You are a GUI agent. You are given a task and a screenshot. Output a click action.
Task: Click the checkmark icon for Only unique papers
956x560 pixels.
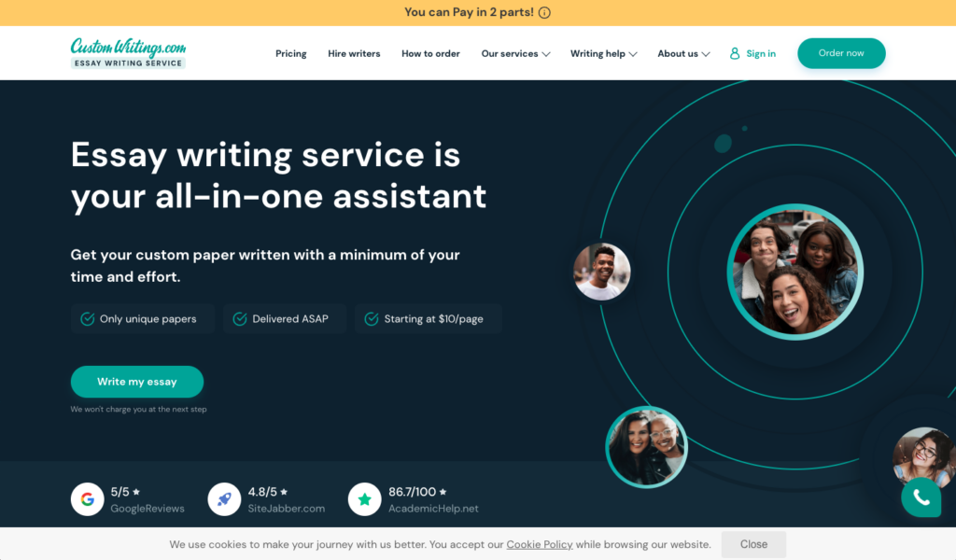tap(86, 319)
